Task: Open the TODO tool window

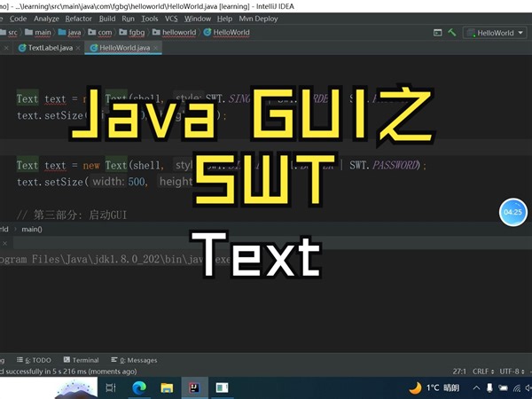Action: (x=34, y=360)
